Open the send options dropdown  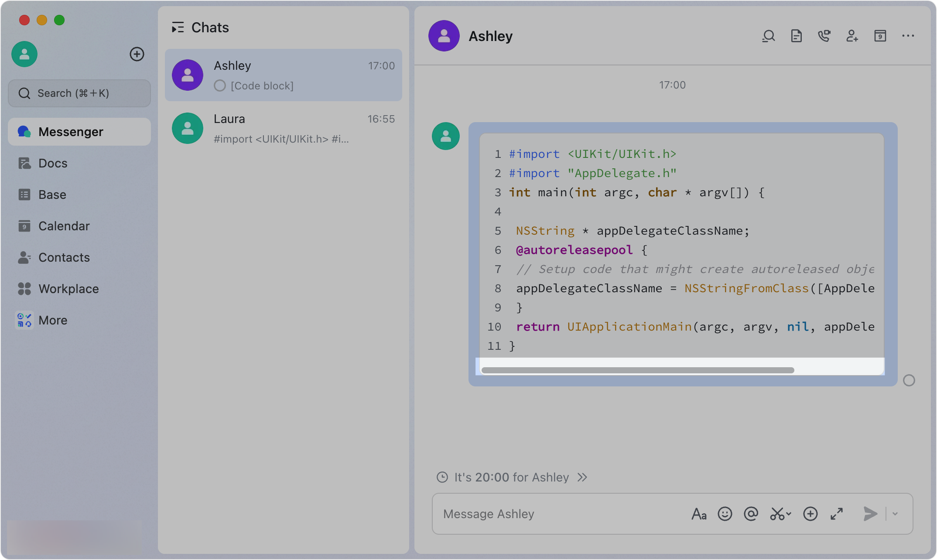(895, 514)
